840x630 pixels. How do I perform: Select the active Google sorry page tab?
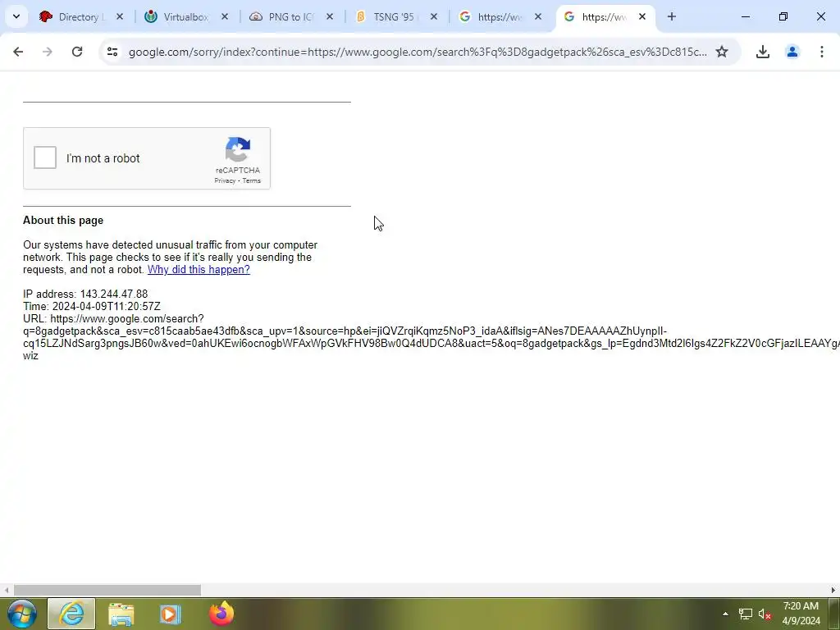(x=603, y=17)
